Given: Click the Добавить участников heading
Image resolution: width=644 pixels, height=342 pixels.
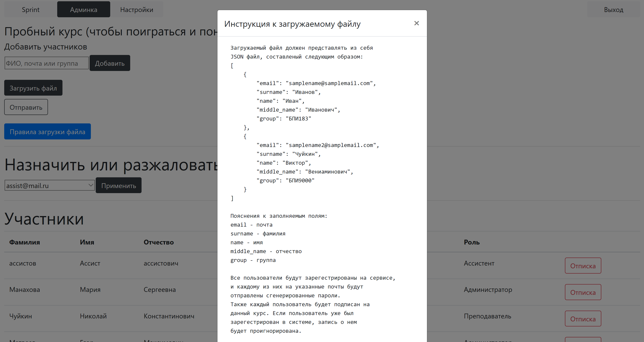Looking at the screenshot, I should click(45, 47).
